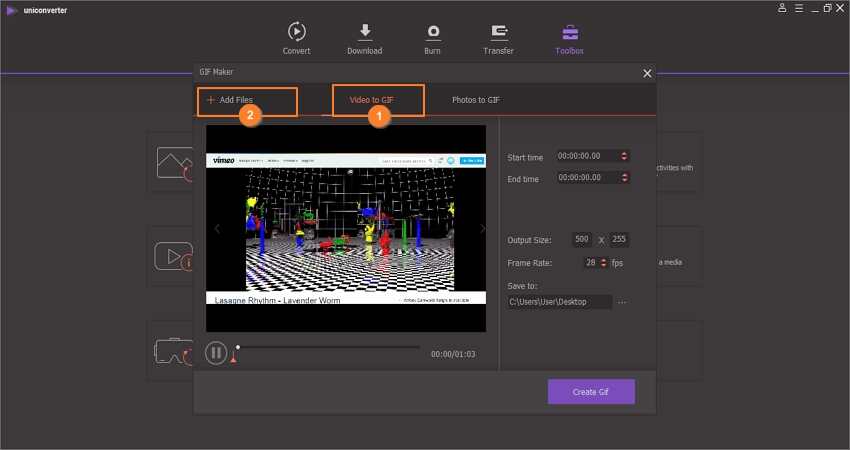
Task: Adjust the Frame Rate stepper arrows
Action: click(605, 262)
